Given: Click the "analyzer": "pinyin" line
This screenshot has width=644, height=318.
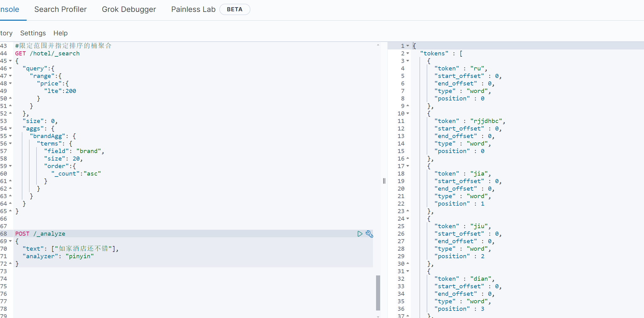Looking at the screenshot, I should pyautogui.click(x=58, y=256).
